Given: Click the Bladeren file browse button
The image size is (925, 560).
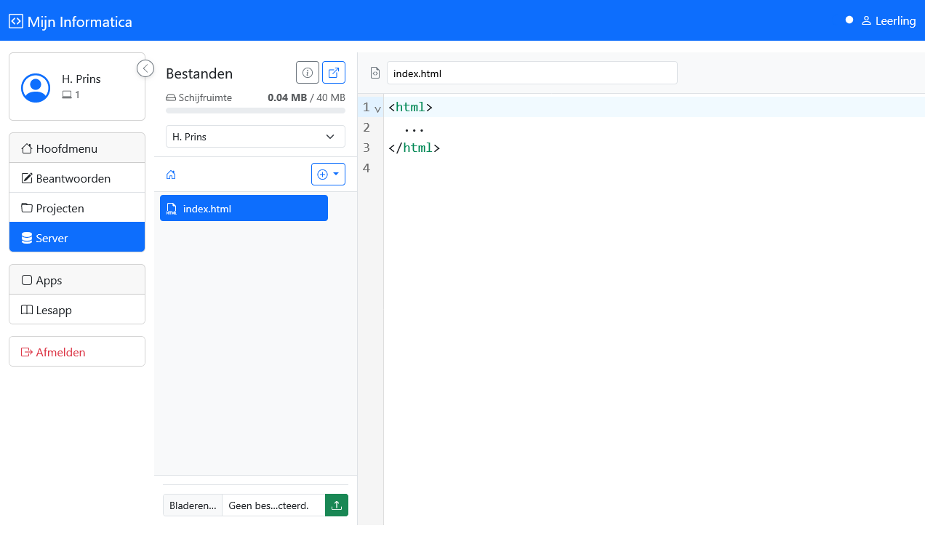Looking at the screenshot, I should click(193, 505).
